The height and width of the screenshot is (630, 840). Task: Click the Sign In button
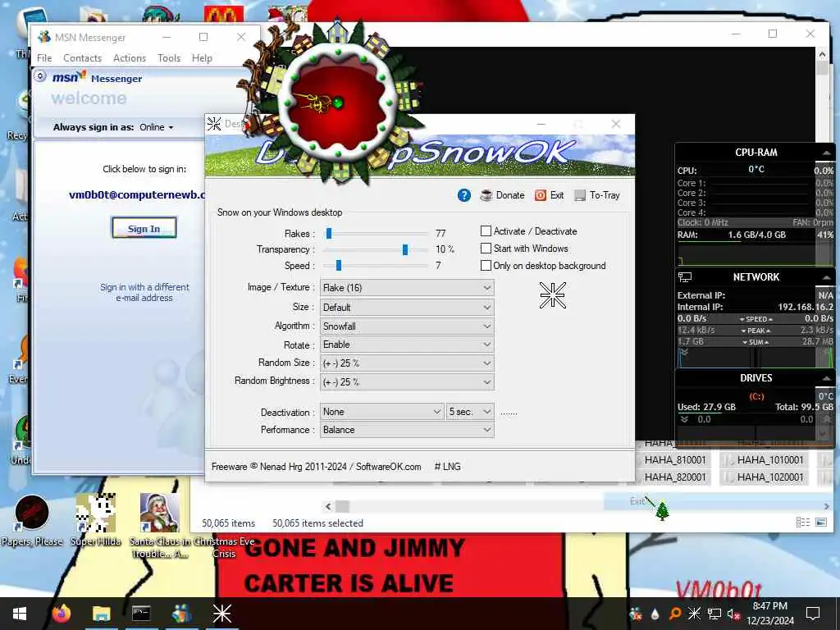144,228
